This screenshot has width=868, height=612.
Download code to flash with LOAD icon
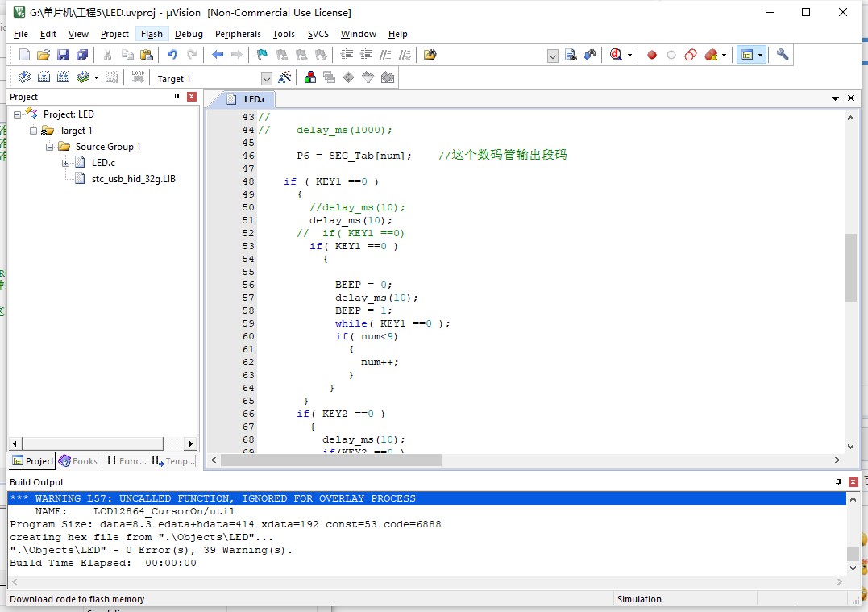(138, 77)
